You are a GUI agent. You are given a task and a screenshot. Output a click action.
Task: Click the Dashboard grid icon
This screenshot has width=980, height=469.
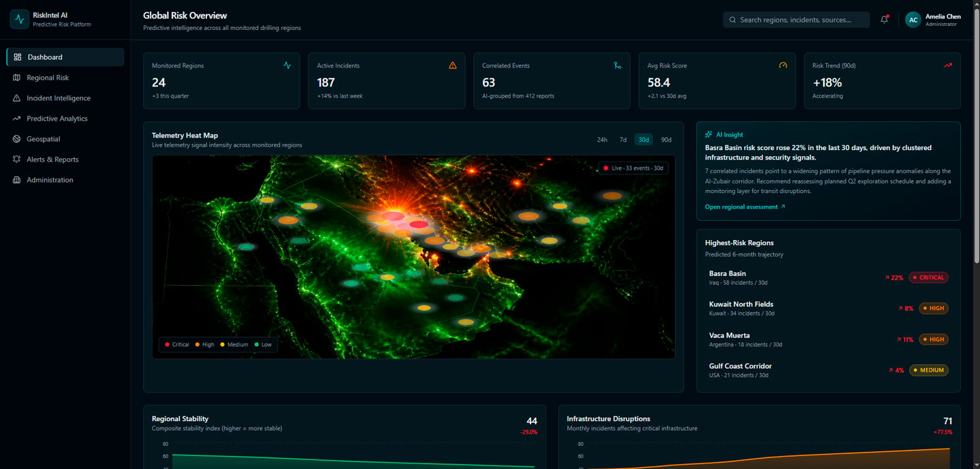tap(18, 57)
